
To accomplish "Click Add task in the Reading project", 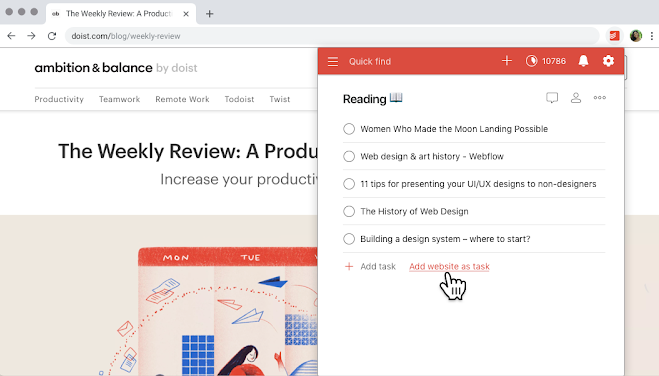I will (x=370, y=266).
